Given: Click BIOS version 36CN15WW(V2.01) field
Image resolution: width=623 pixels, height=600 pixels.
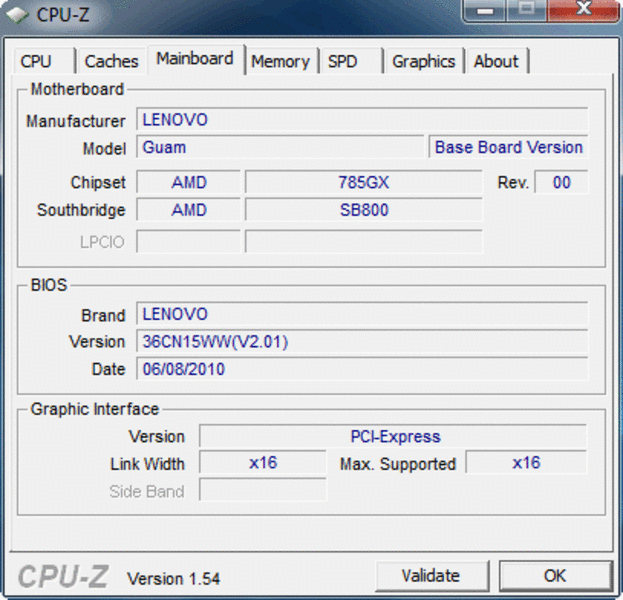Looking at the screenshot, I should click(x=362, y=341).
